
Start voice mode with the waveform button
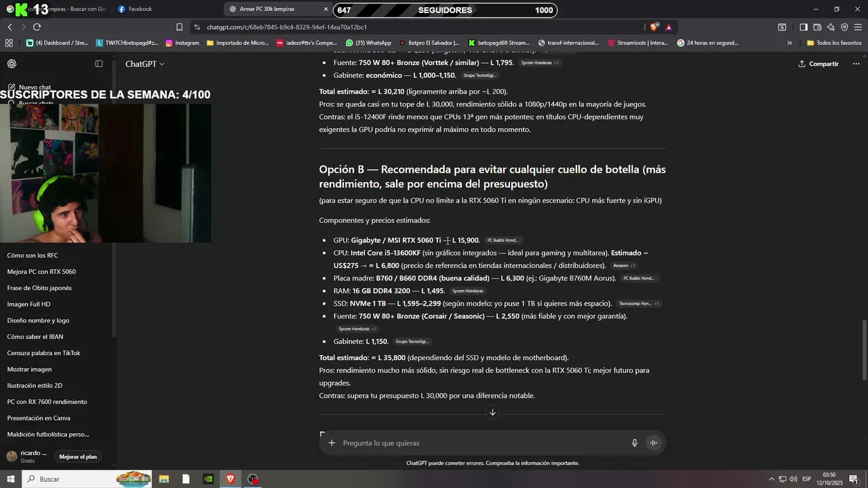pos(654,443)
